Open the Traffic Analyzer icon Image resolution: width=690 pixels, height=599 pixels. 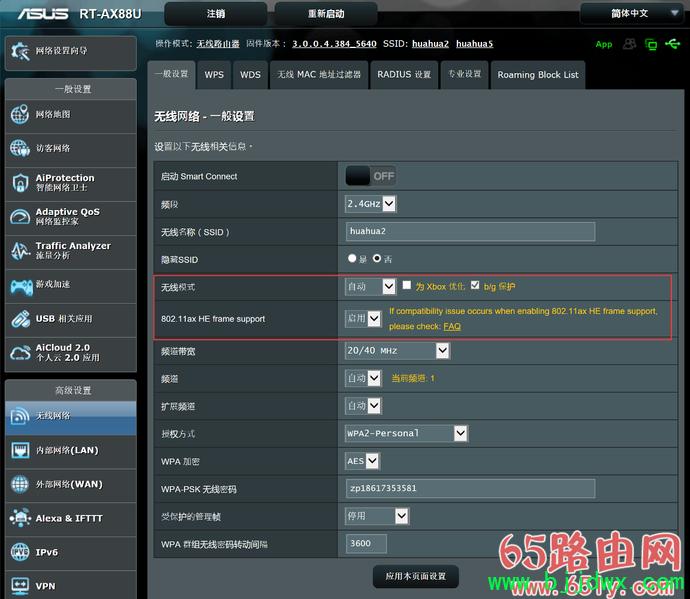pos(20,251)
